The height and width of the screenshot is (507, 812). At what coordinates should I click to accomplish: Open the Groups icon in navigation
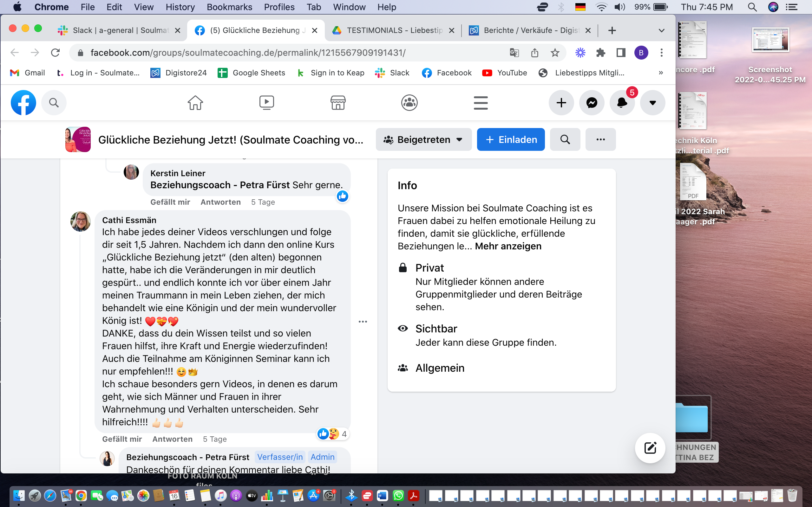click(409, 103)
